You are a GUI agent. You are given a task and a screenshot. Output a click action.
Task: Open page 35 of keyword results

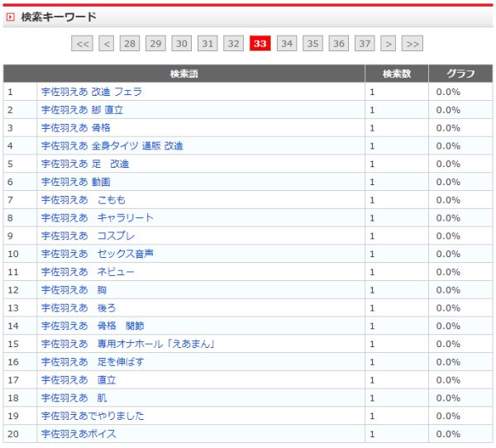(312, 44)
